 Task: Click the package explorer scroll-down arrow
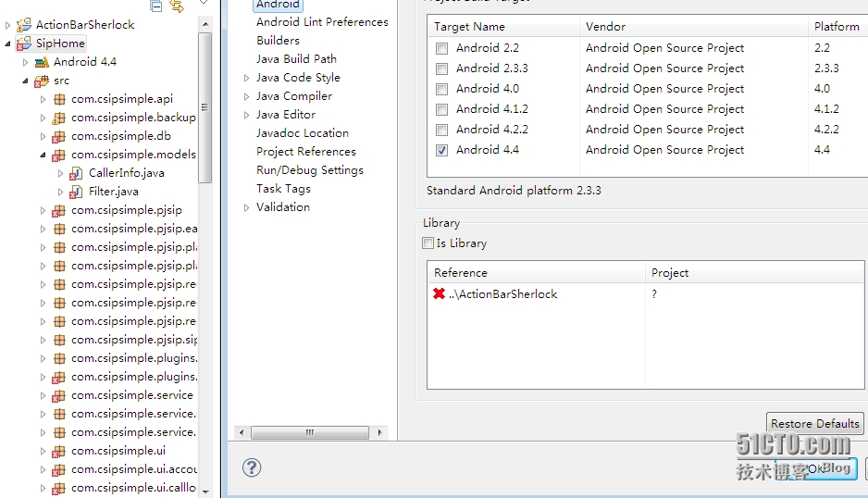tap(205, 492)
